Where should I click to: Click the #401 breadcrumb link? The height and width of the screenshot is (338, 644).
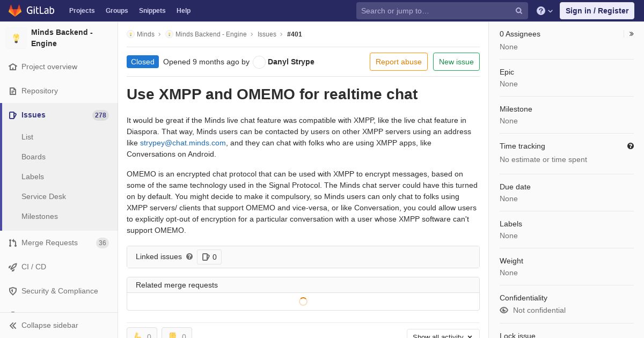[295, 34]
